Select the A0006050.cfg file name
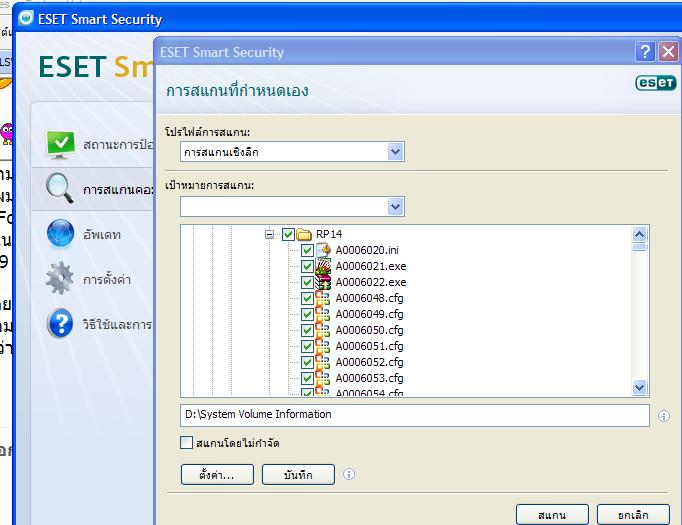 coord(369,331)
